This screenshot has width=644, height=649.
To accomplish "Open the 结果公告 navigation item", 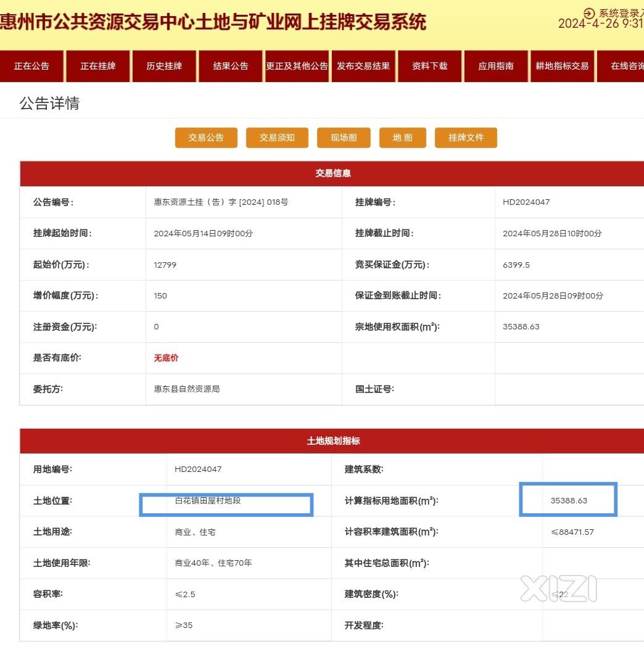I will (231, 66).
